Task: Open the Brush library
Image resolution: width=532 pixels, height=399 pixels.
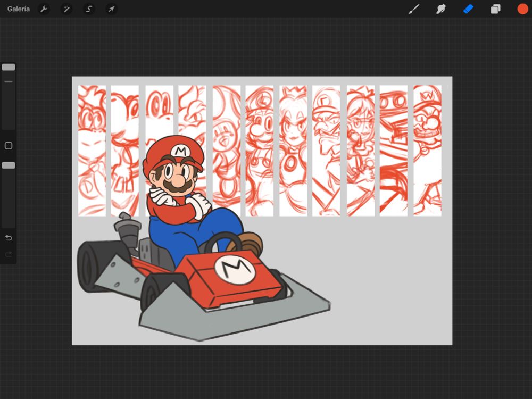Action: (x=414, y=9)
